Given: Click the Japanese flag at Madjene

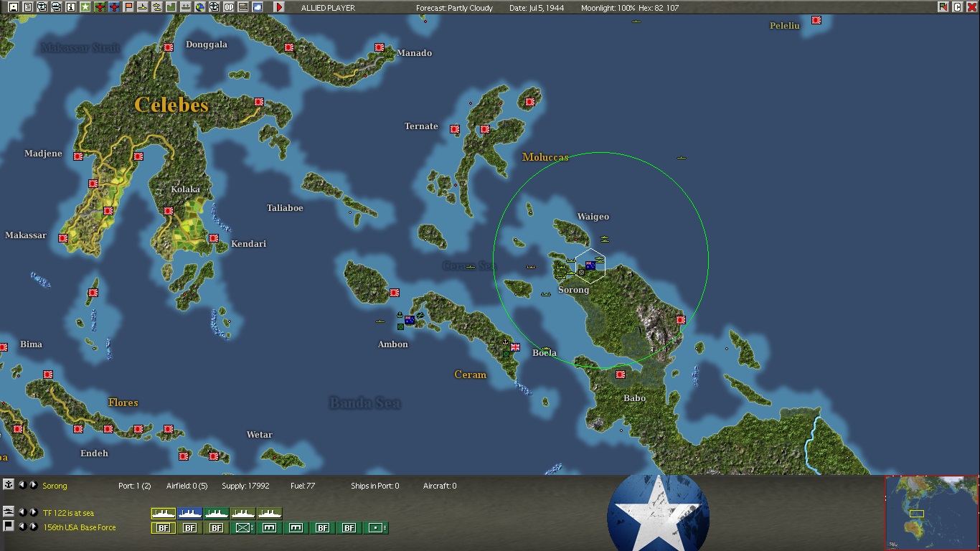Looking at the screenshot, I should tap(78, 156).
